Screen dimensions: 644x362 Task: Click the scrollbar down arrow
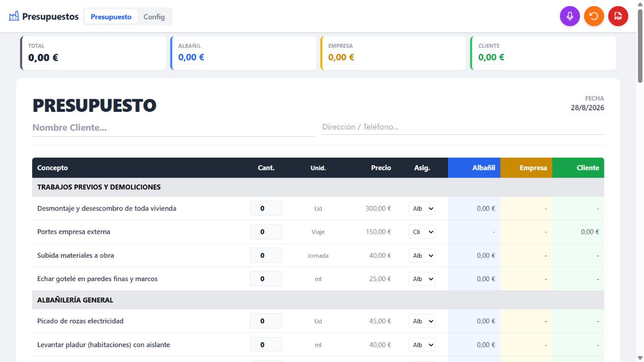pyautogui.click(x=640, y=358)
